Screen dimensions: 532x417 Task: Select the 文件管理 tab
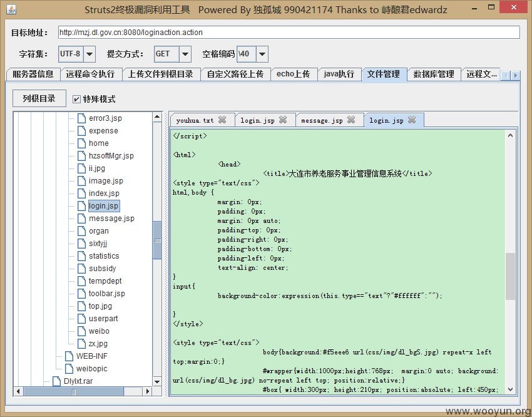pos(384,75)
